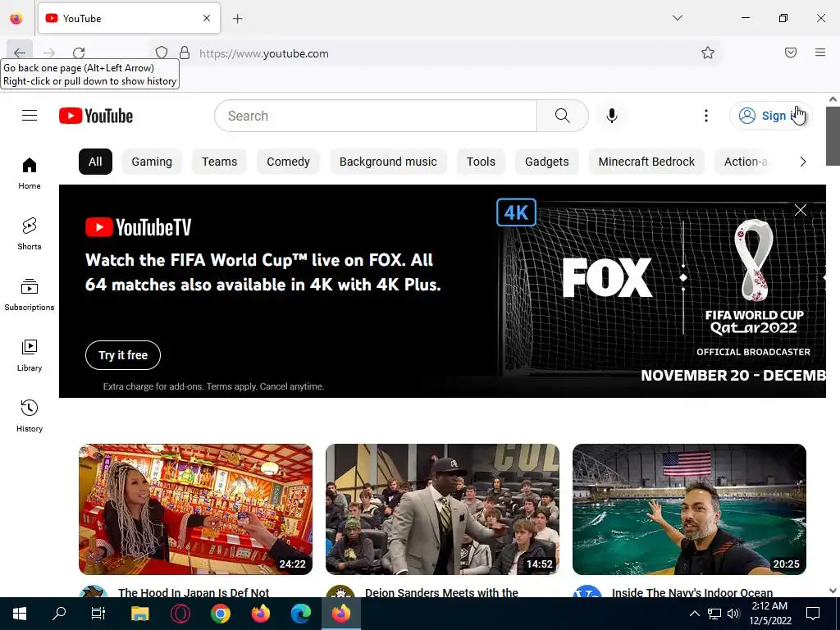Select the Comedy filter chip

288,162
